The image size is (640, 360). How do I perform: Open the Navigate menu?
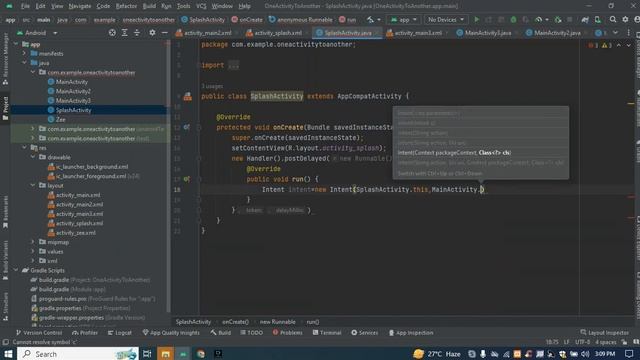tap(80, 6)
